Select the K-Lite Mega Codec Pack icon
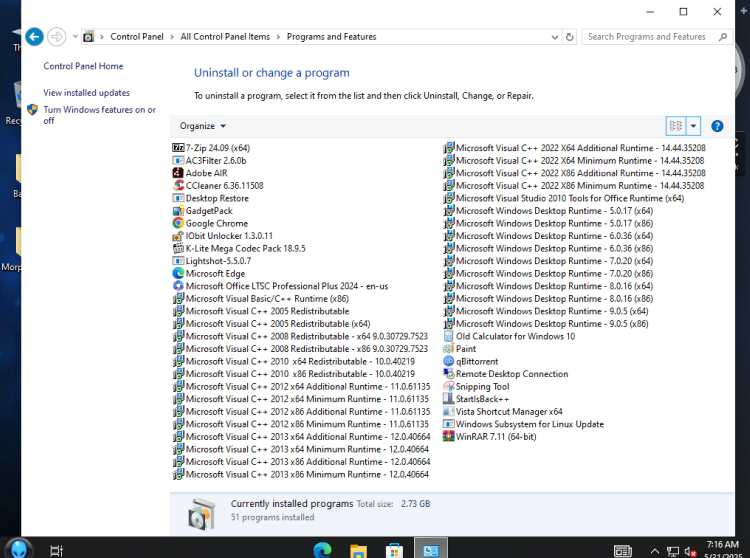Screen dimensions: 750x558 coord(178,248)
